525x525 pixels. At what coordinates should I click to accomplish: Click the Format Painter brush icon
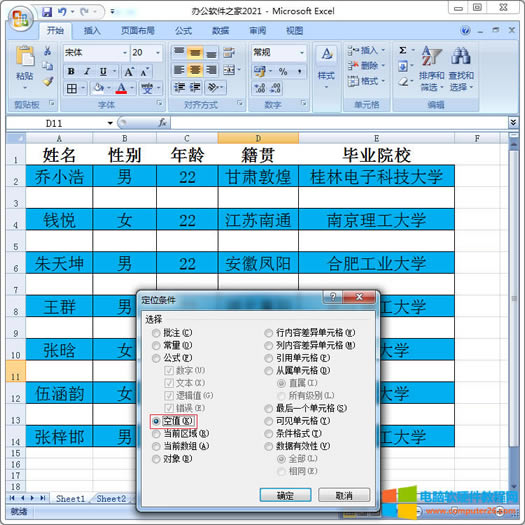[x=48, y=81]
